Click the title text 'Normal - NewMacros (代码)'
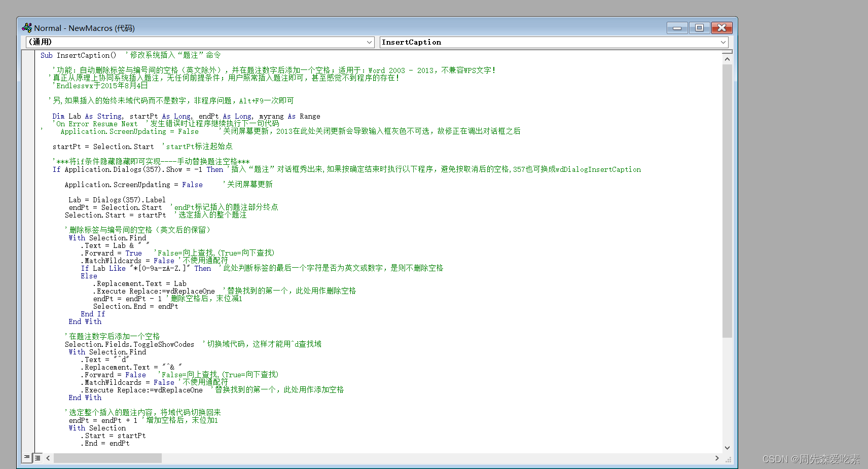The width and height of the screenshot is (868, 469). point(84,28)
